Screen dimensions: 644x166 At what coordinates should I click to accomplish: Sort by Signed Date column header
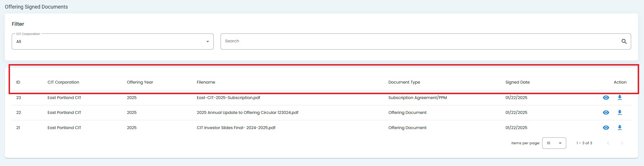(517, 82)
